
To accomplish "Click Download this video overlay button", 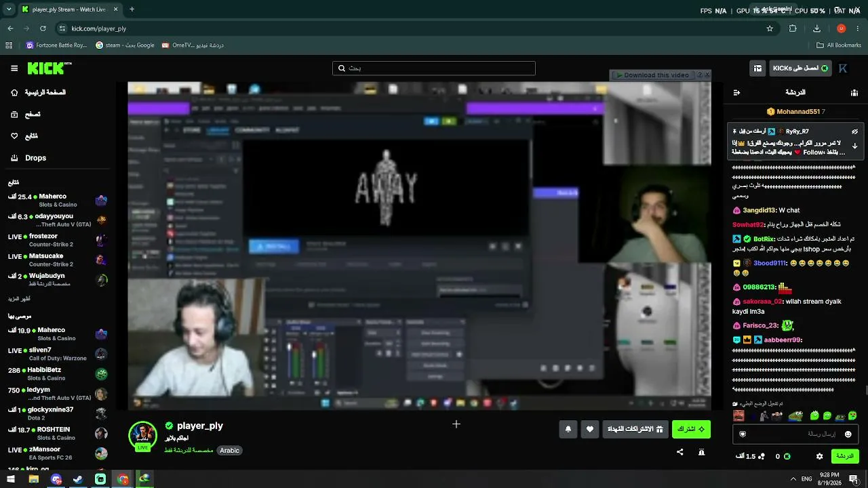I will point(652,75).
